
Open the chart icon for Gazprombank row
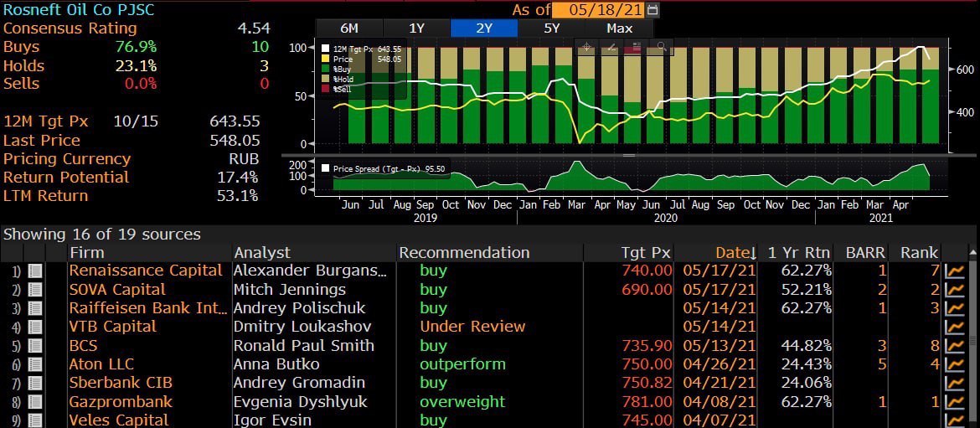(955, 402)
